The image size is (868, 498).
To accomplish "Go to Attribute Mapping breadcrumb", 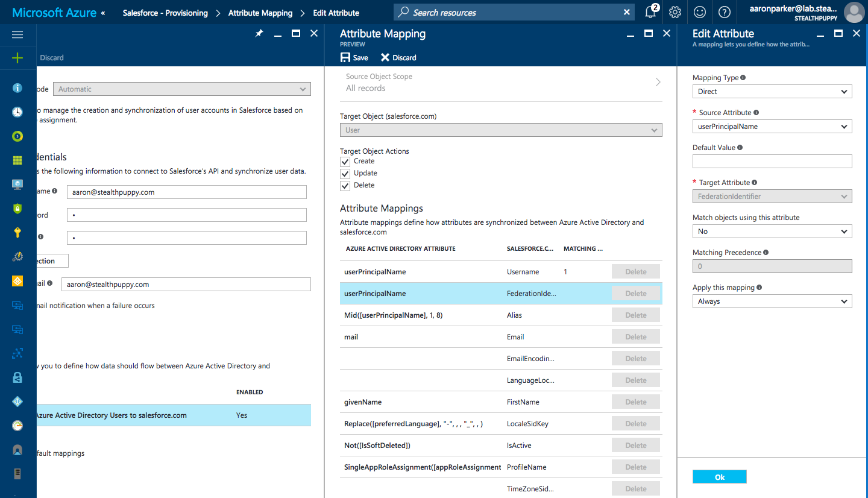I will coord(260,13).
